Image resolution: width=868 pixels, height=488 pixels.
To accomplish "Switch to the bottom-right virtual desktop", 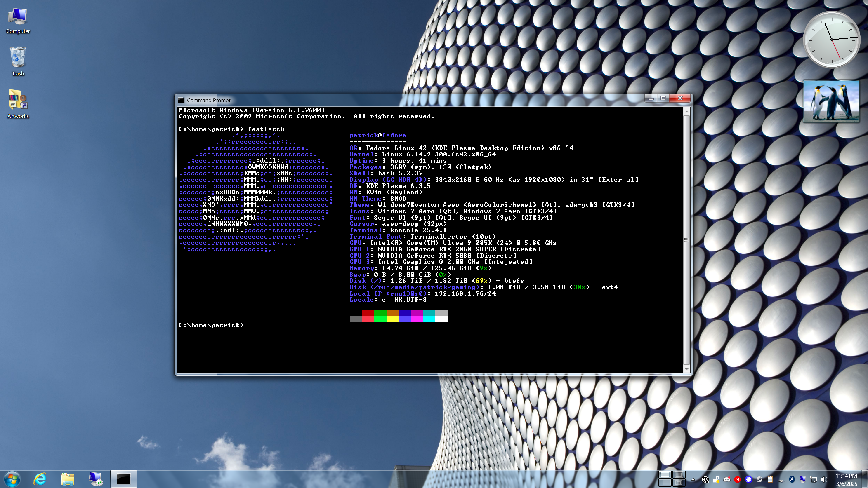I will coord(679,483).
